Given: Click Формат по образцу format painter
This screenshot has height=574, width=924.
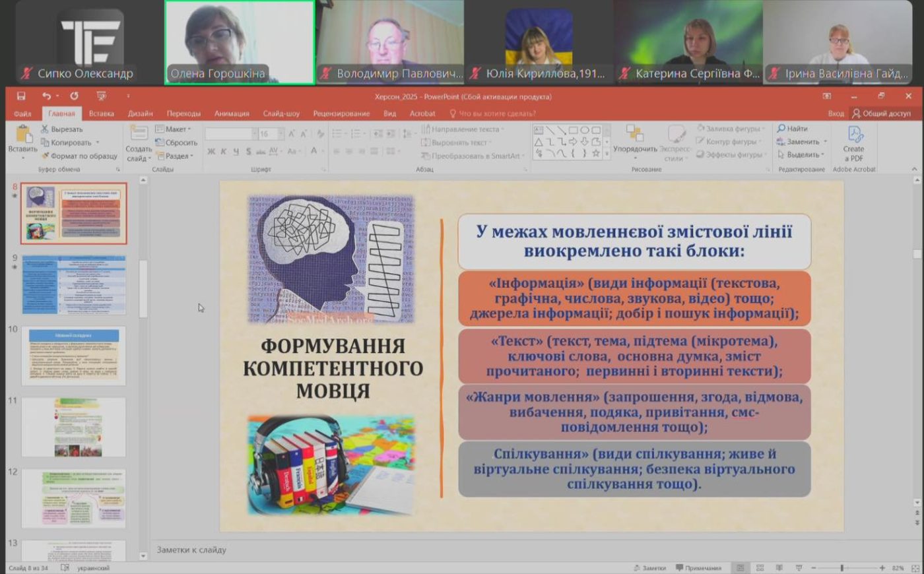Looking at the screenshot, I should (79, 156).
